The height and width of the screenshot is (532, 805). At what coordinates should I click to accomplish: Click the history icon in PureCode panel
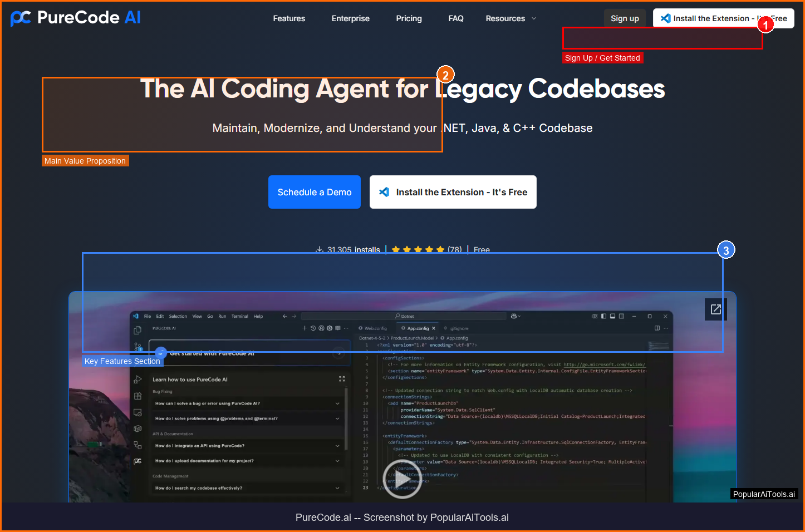point(313,328)
